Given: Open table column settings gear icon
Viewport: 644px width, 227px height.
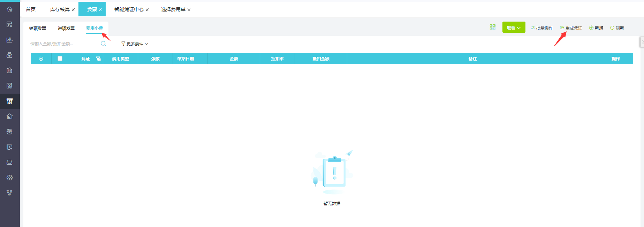Looking at the screenshot, I should pyautogui.click(x=41, y=59).
